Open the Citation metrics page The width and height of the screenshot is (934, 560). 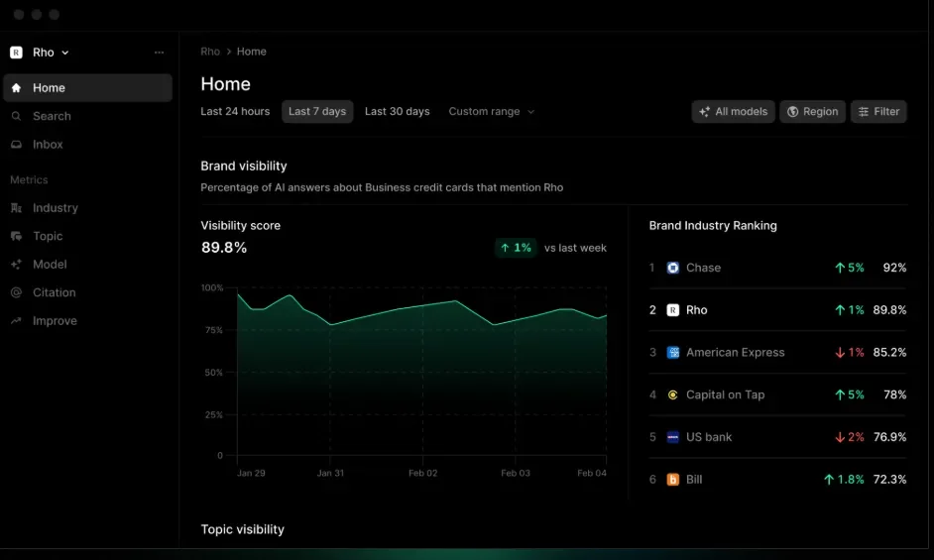(x=87, y=292)
